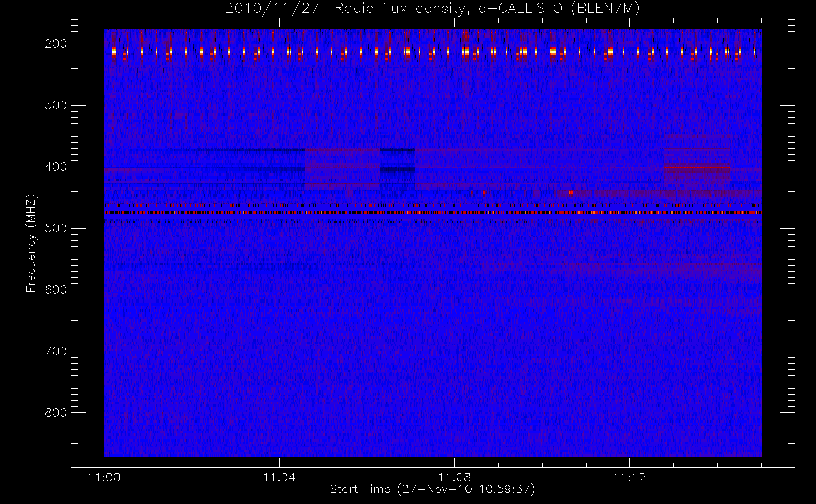The image size is (816, 504).
Task: Select the 400 frequency tick label
Action: [x=56, y=167]
